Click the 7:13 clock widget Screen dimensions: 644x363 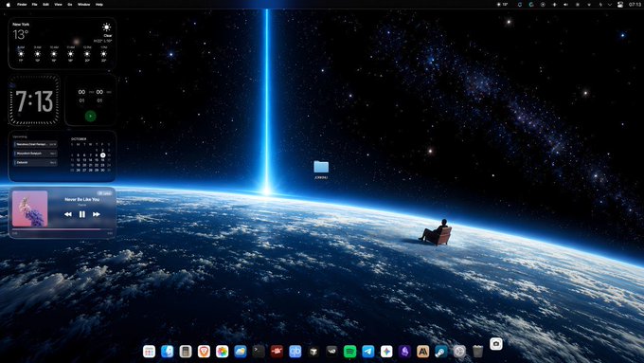click(x=34, y=100)
